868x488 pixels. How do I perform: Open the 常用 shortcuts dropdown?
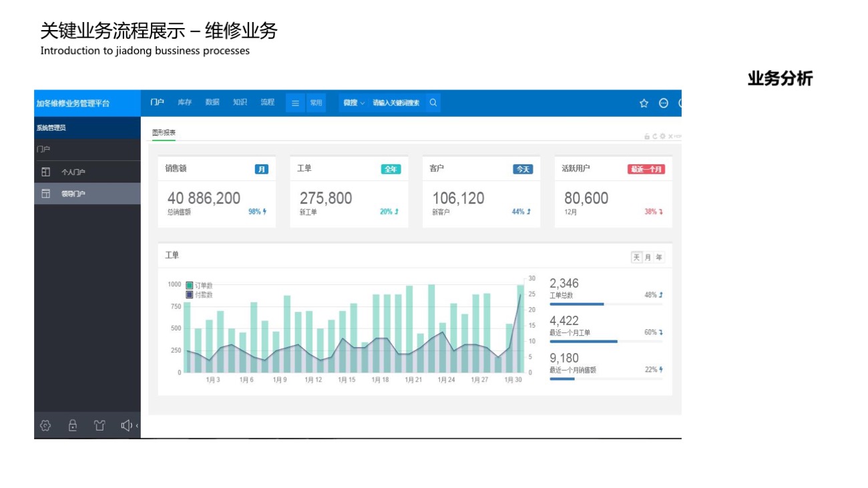(316, 103)
